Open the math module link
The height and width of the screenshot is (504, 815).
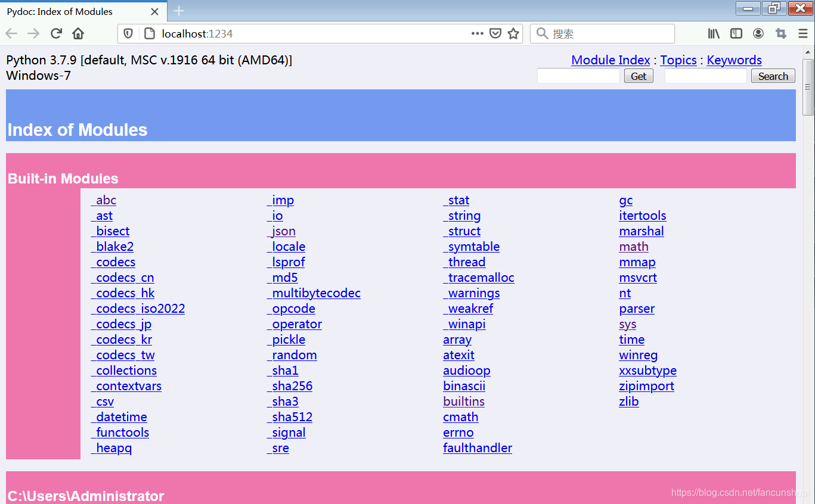pos(634,247)
